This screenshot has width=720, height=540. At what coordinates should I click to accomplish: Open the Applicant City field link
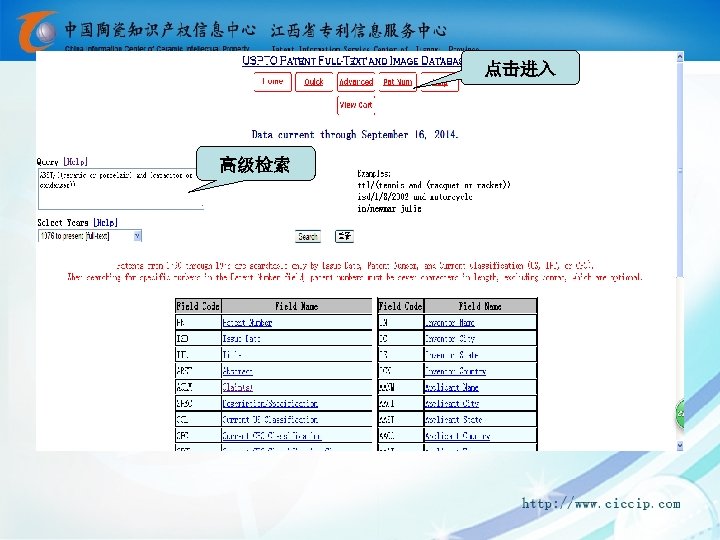tap(452, 403)
